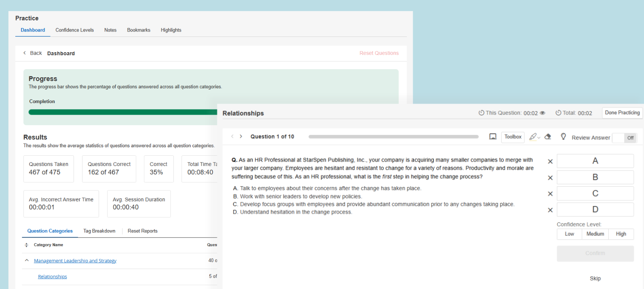Click the question progress bar
Screen dimensions: 644x289
[x=394, y=137]
